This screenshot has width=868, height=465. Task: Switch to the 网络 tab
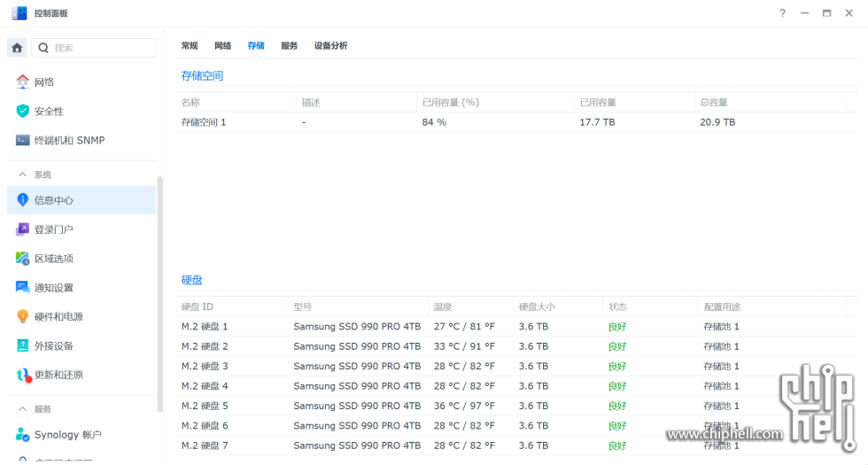point(222,46)
